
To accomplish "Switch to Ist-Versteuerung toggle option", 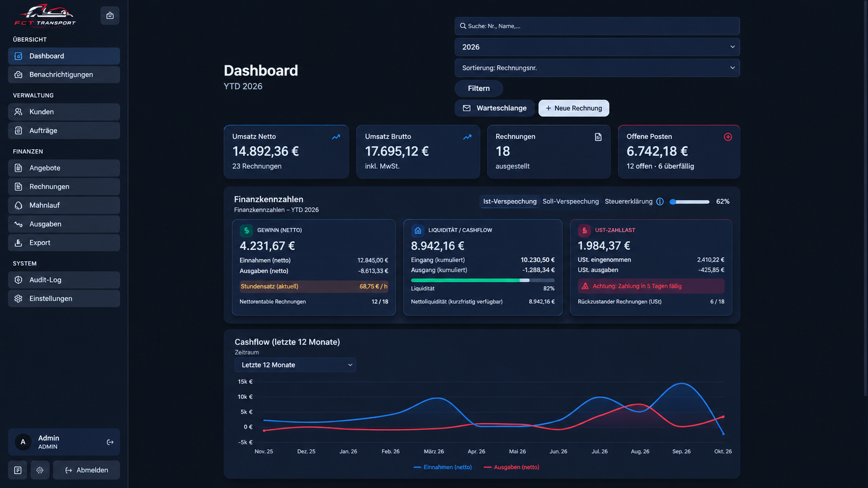I will point(510,202).
